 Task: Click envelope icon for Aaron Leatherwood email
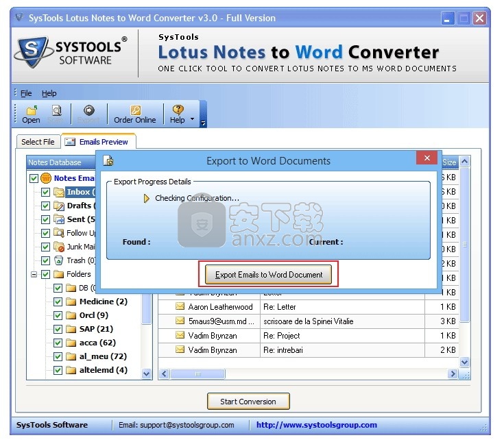(x=180, y=306)
